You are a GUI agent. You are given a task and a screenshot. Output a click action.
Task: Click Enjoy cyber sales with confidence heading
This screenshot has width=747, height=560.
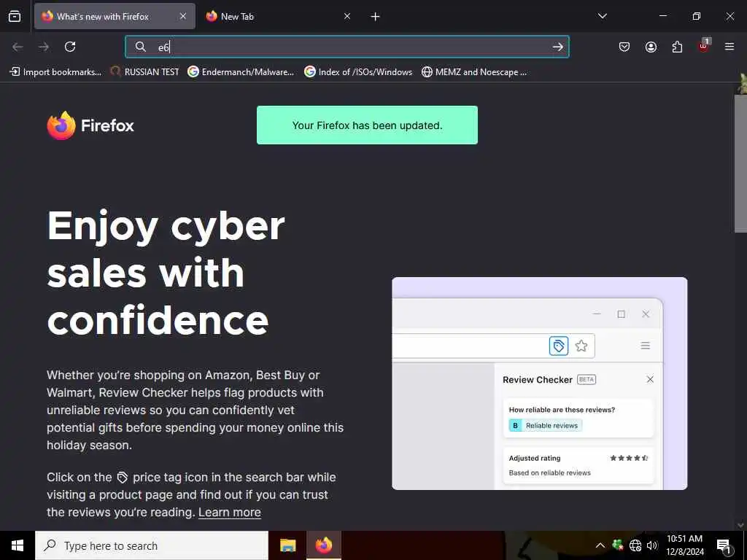click(166, 273)
